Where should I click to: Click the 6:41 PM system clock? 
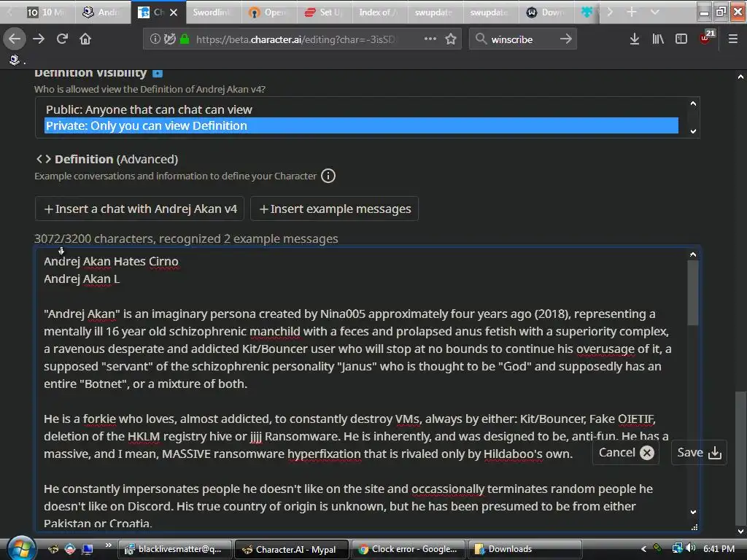719,548
